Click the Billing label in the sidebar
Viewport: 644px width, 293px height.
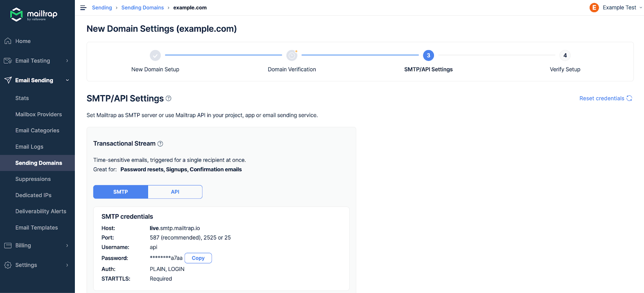[x=23, y=246]
